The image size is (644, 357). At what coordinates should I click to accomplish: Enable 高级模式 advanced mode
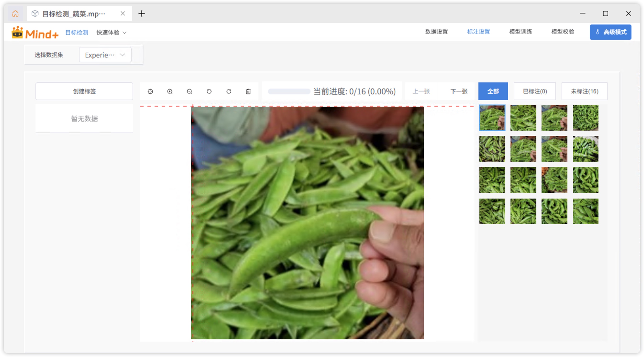tap(611, 32)
